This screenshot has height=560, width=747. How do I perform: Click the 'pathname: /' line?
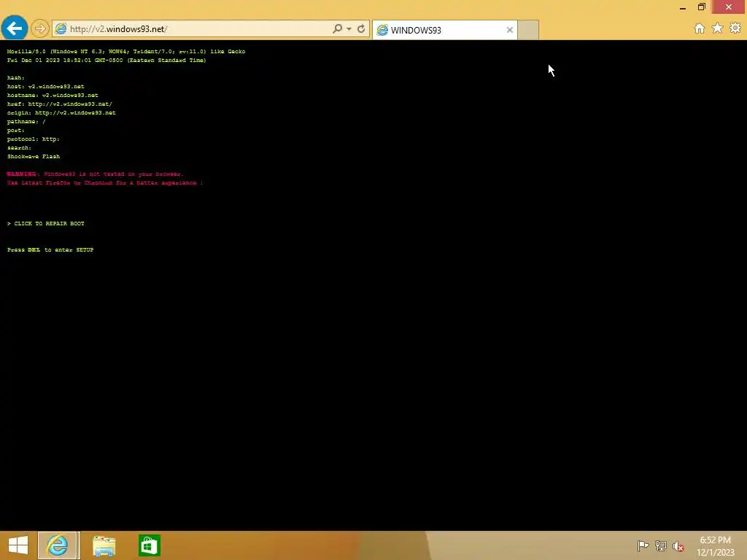[26, 122]
